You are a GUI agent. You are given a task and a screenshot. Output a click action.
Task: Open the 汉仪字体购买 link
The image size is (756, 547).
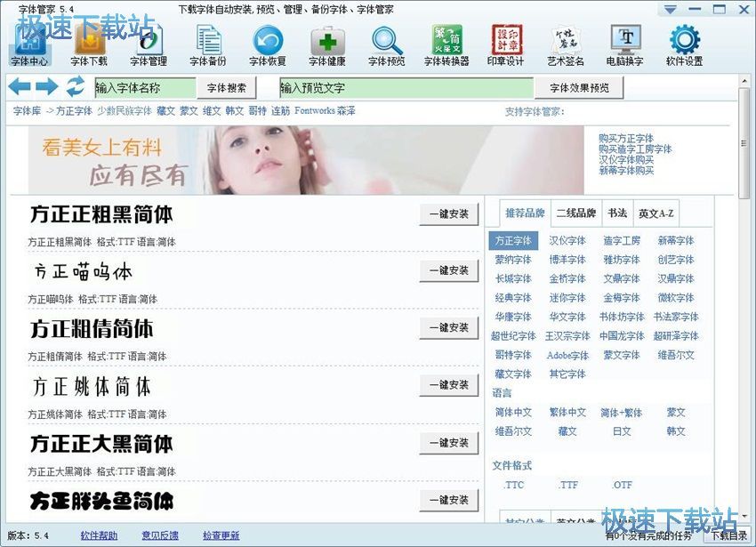click(x=626, y=160)
